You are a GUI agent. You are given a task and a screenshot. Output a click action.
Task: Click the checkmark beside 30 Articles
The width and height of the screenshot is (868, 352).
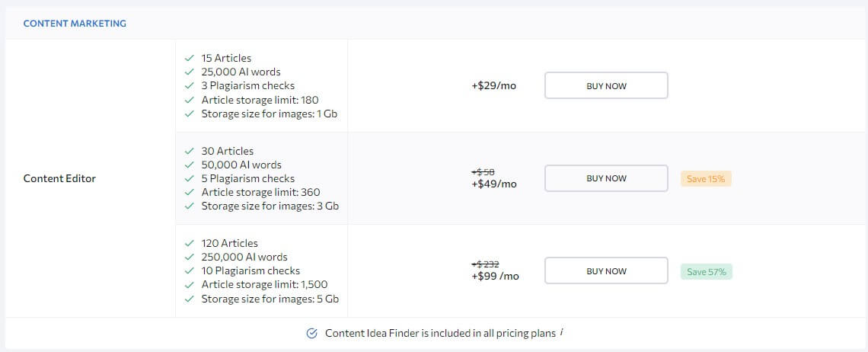point(190,151)
